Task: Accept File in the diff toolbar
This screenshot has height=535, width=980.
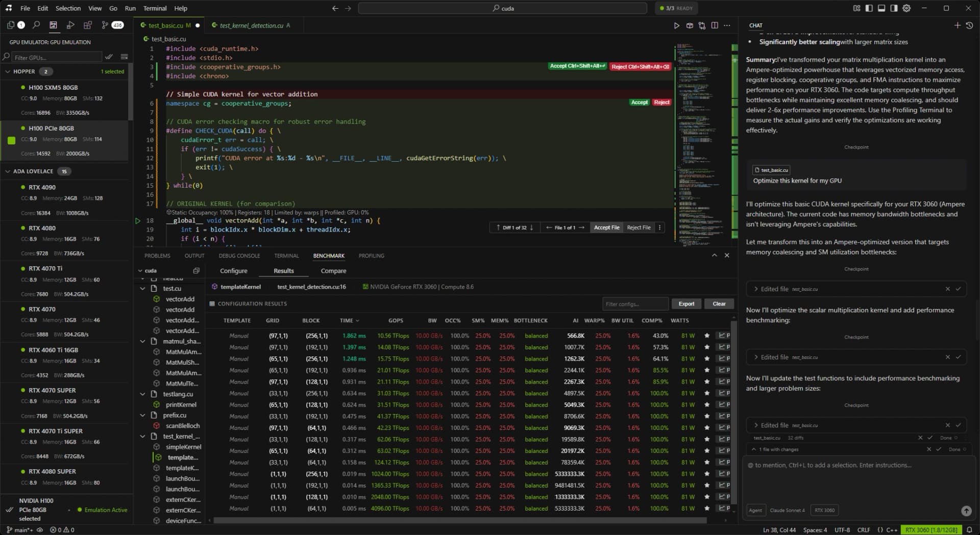Action: tap(606, 227)
